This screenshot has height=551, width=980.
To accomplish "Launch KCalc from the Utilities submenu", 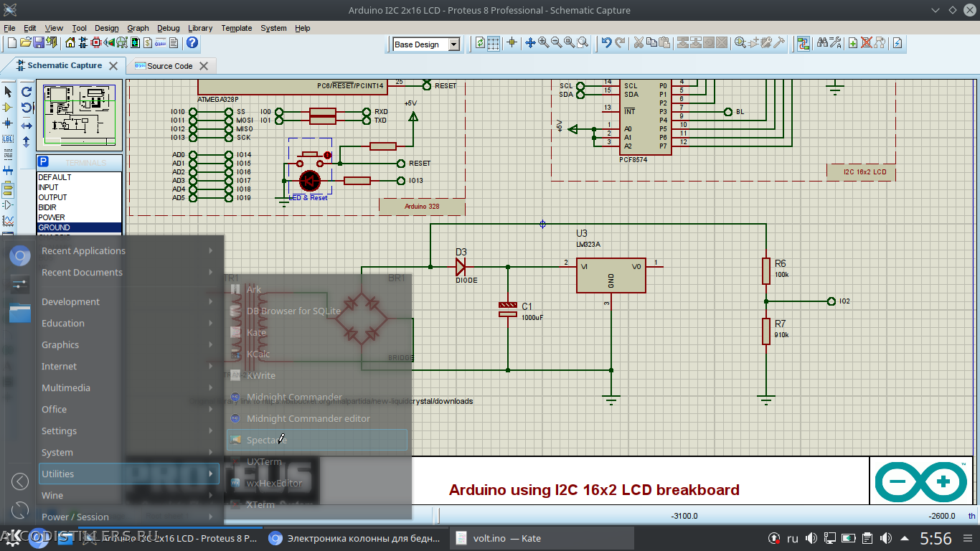I will (316, 354).
